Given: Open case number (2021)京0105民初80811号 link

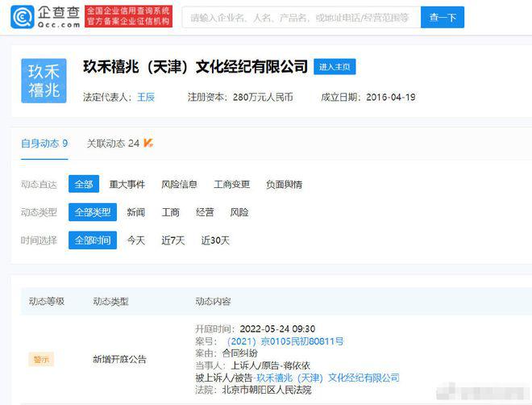Looking at the screenshot, I should pyautogui.click(x=285, y=341).
